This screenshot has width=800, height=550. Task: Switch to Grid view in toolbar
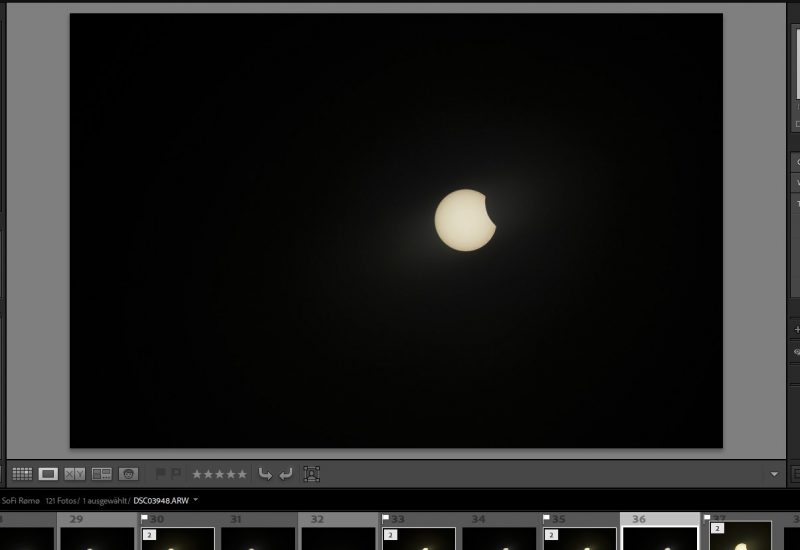(x=22, y=474)
